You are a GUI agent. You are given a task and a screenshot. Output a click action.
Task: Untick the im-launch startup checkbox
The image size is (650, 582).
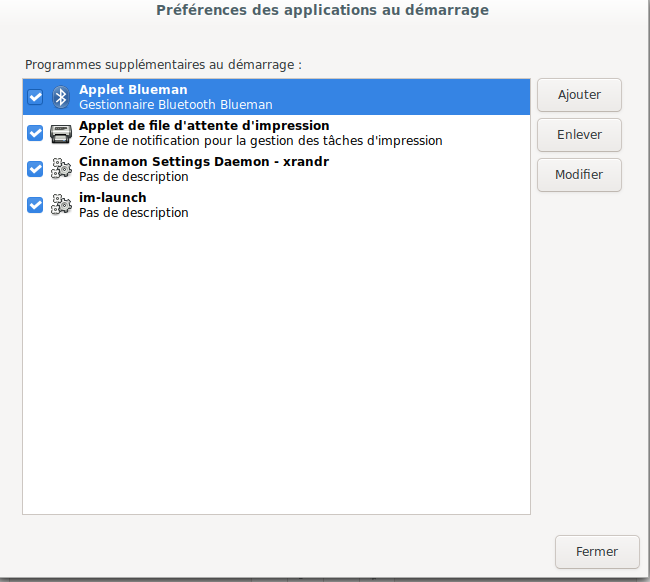point(35,205)
